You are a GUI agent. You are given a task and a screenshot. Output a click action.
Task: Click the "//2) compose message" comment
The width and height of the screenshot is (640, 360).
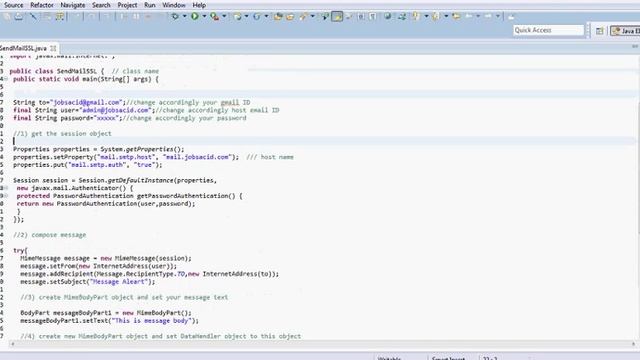click(x=49, y=235)
